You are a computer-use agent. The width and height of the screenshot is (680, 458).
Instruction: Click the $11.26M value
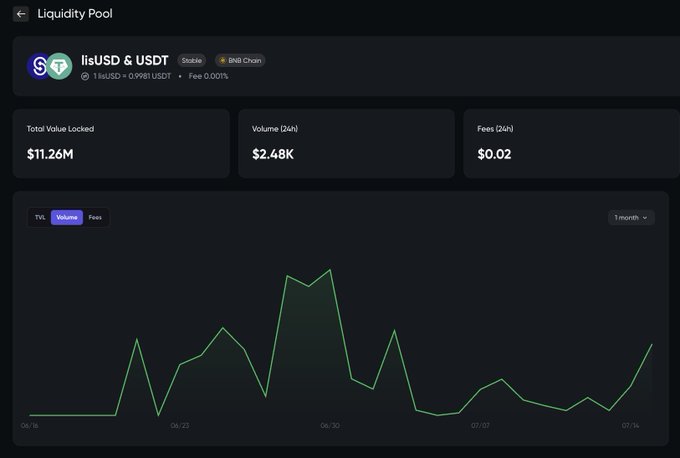click(50, 154)
